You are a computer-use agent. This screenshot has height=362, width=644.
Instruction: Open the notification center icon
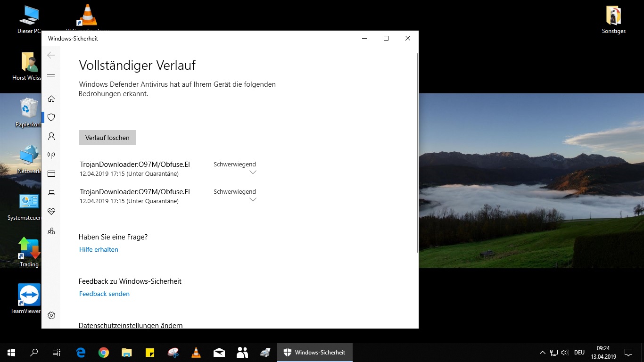(x=628, y=352)
